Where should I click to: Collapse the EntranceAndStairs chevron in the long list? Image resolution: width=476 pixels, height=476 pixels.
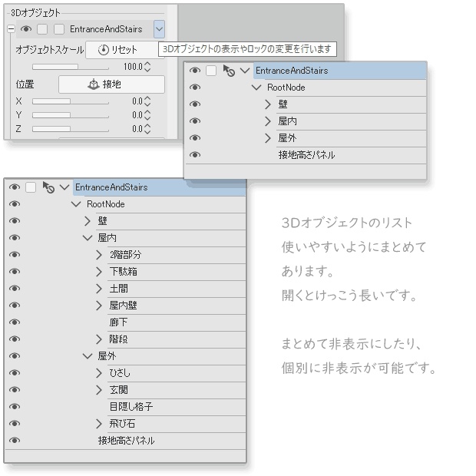(x=64, y=187)
